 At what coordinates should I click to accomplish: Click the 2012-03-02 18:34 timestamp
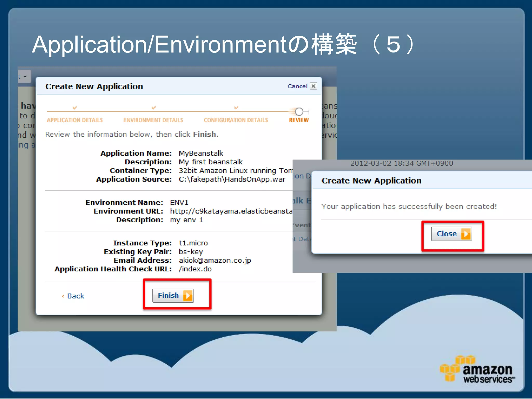tap(402, 163)
